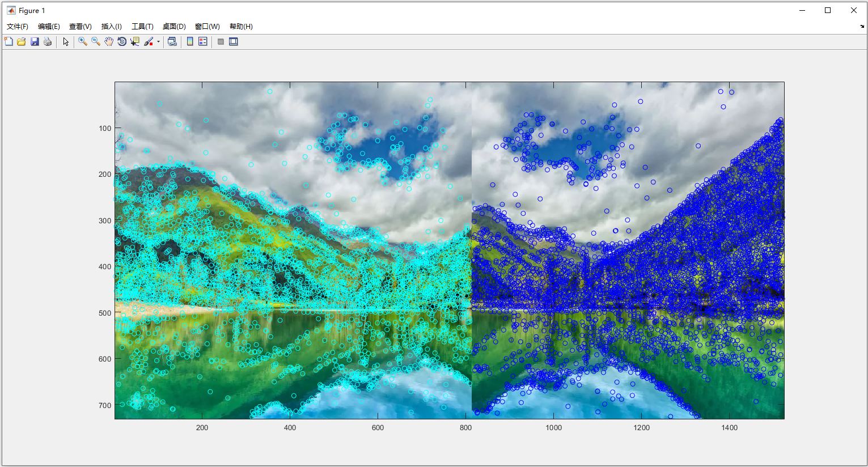
Task: Open the 文件(F) menu
Action: (18, 27)
